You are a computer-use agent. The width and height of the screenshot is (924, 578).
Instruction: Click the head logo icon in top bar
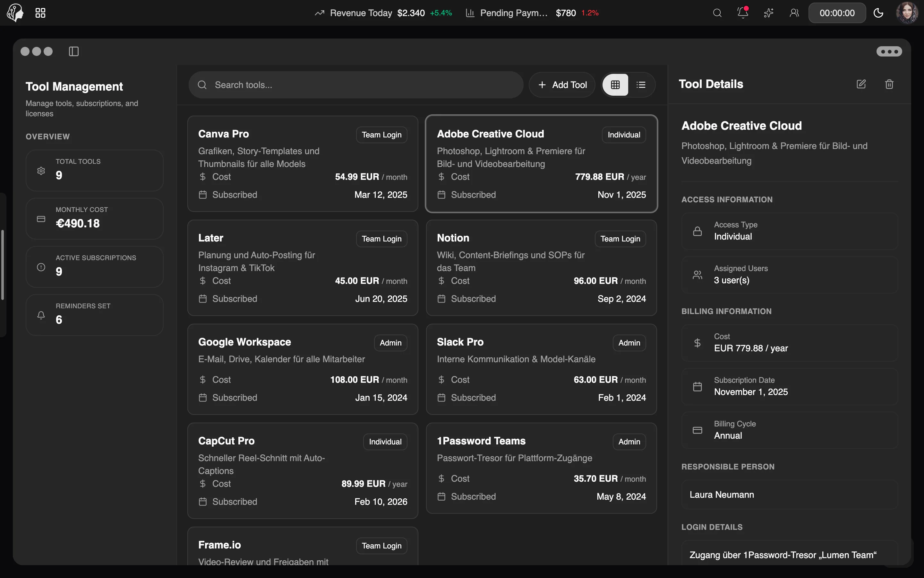pos(15,13)
